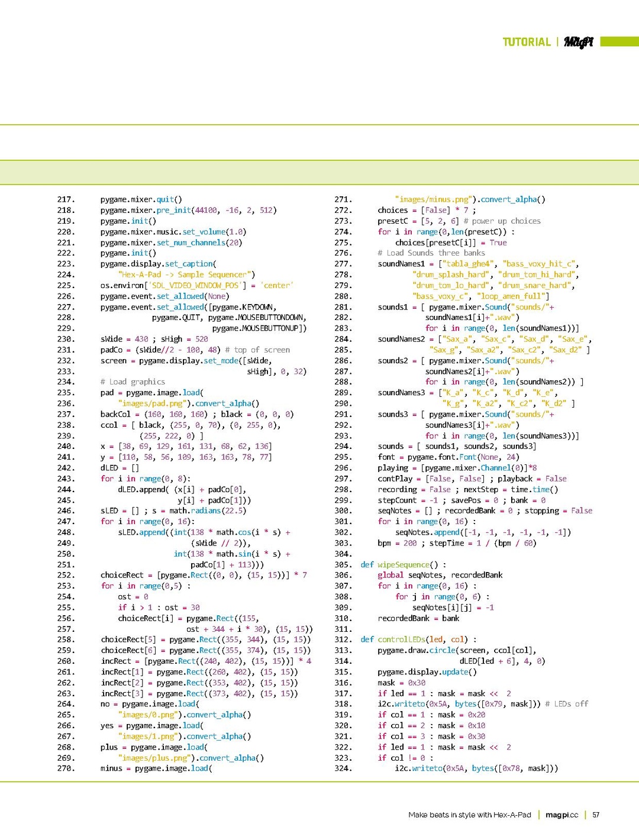This screenshot has height=840, width=639.
Task: Click code line 'def wipeSequence()'
Action: (403, 564)
